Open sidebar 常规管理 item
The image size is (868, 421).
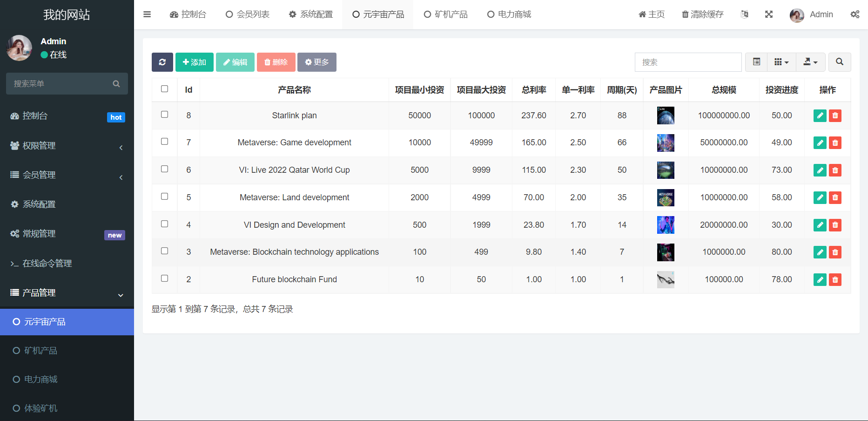click(x=67, y=234)
